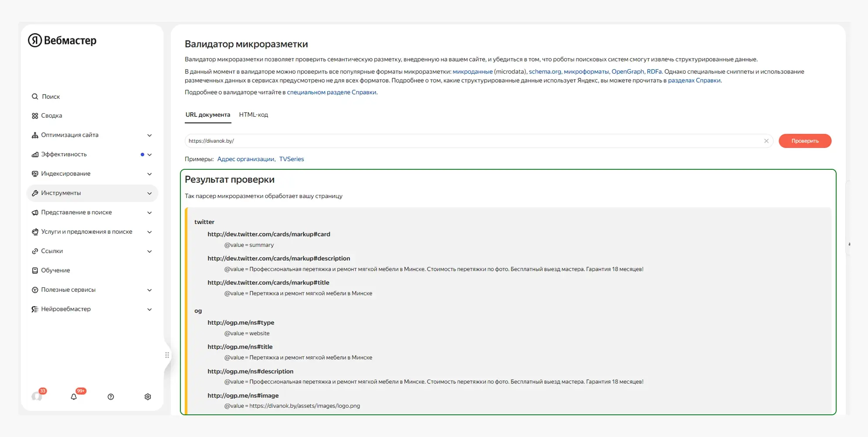The width and height of the screenshot is (868, 437).
Task: Click the Результат проверки heading
Action: pyautogui.click(x=230, y=179)
